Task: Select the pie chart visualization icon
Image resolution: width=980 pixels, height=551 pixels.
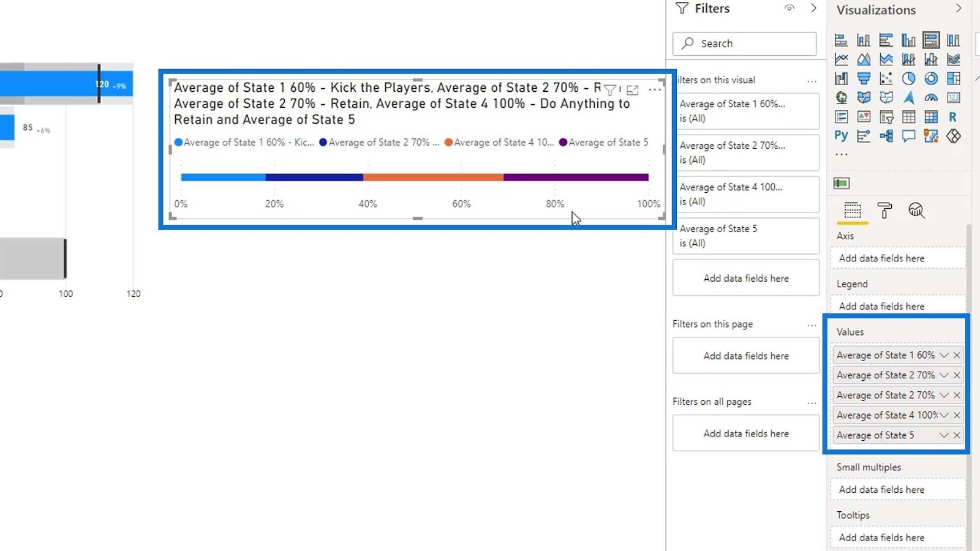Action: 908,78
